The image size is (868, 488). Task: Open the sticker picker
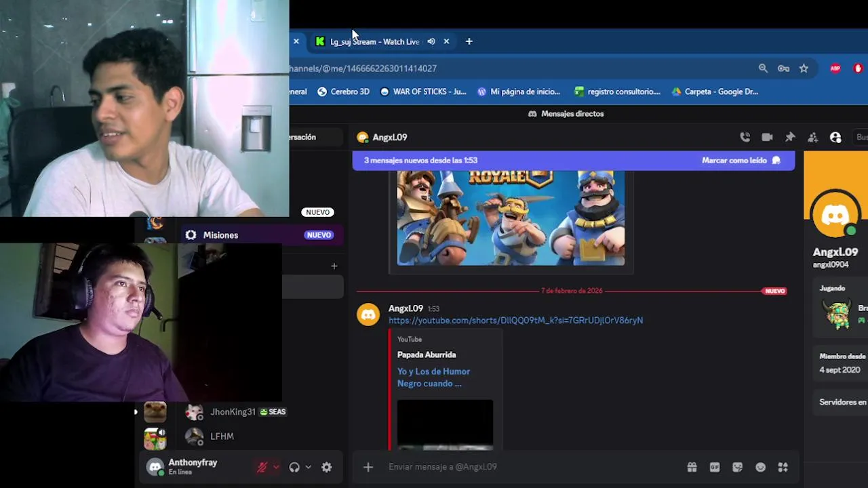[737, 467]
